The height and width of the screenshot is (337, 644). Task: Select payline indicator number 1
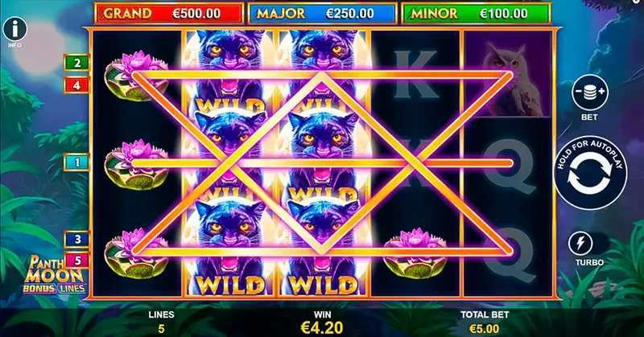click(x=76, y=162)
